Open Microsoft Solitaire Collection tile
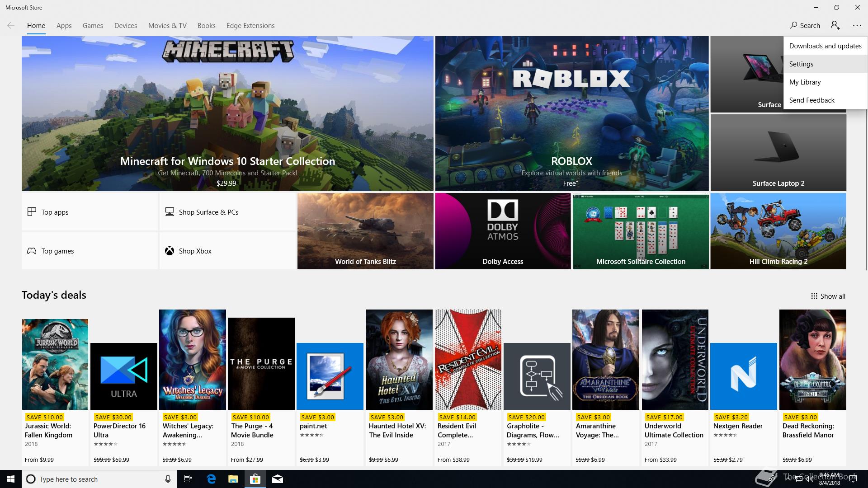The width and height of the screenshot is (868, 488). pyautogui.click(x=641, y=231)
